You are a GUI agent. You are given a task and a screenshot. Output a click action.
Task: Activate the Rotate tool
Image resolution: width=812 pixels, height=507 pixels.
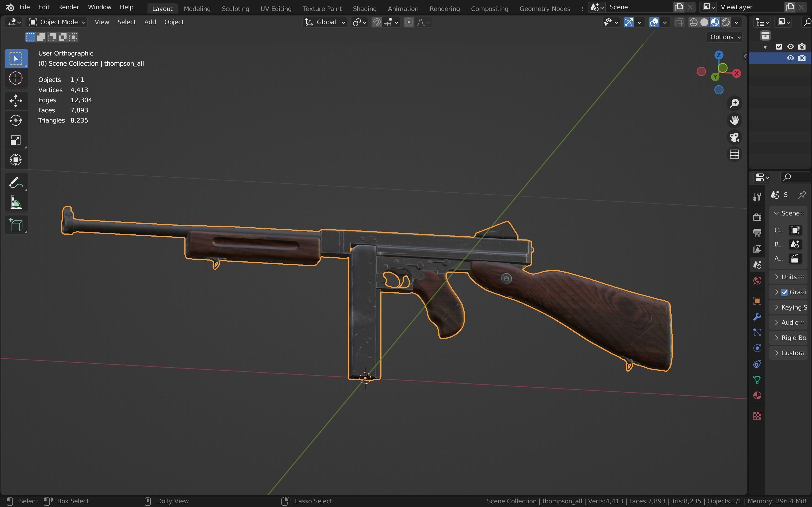point(16,120)
